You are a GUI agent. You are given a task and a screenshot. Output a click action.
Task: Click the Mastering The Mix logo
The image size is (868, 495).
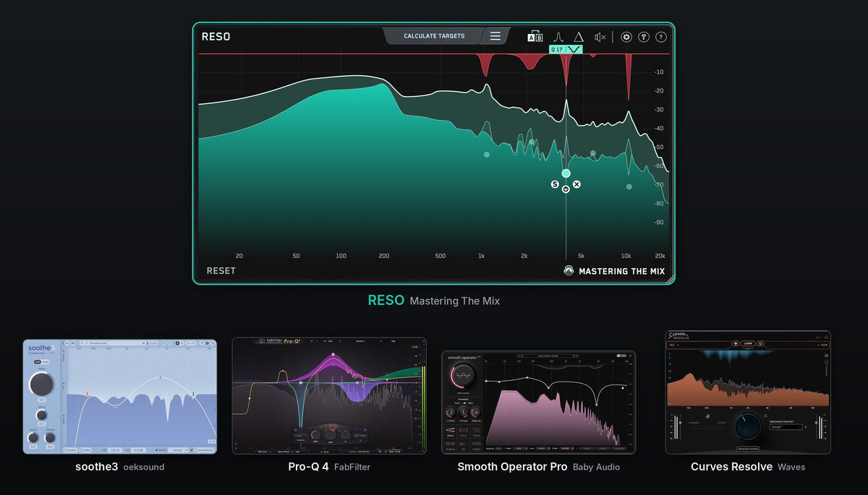pos(614,272)
